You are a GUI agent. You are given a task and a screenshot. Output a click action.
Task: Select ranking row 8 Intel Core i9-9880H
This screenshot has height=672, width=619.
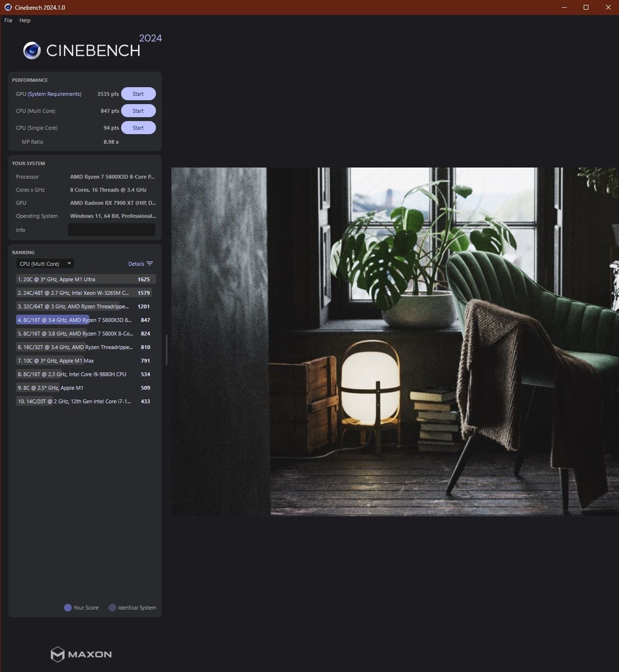(86, 374)
